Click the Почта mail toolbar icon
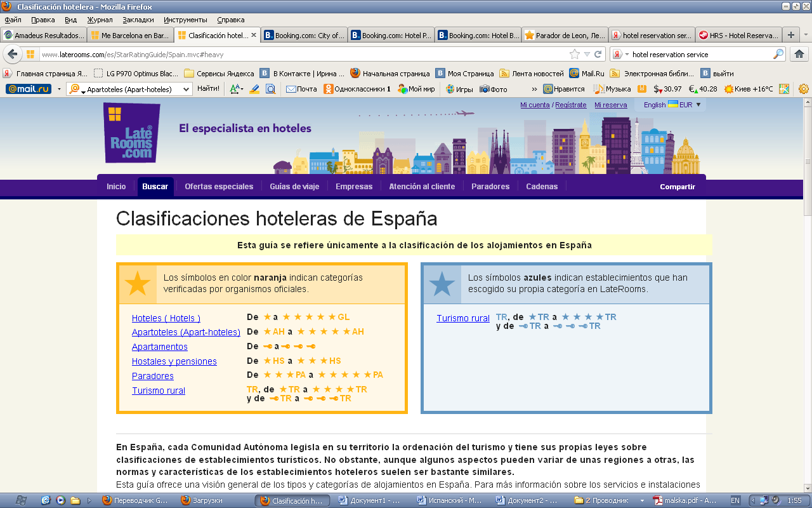Screen dimensions: 812x508 [x=301, y=89]
